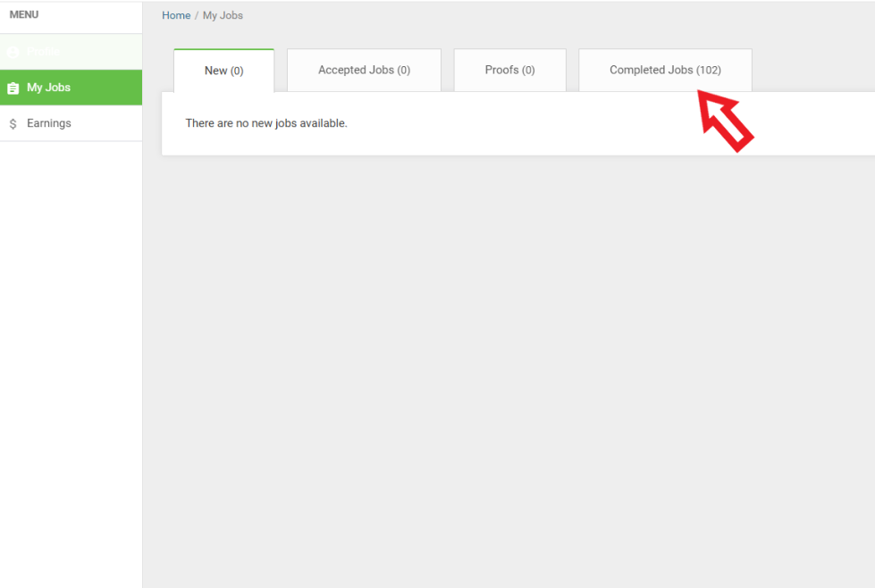Click the (0) count on Proofs tab

(528, 70)
